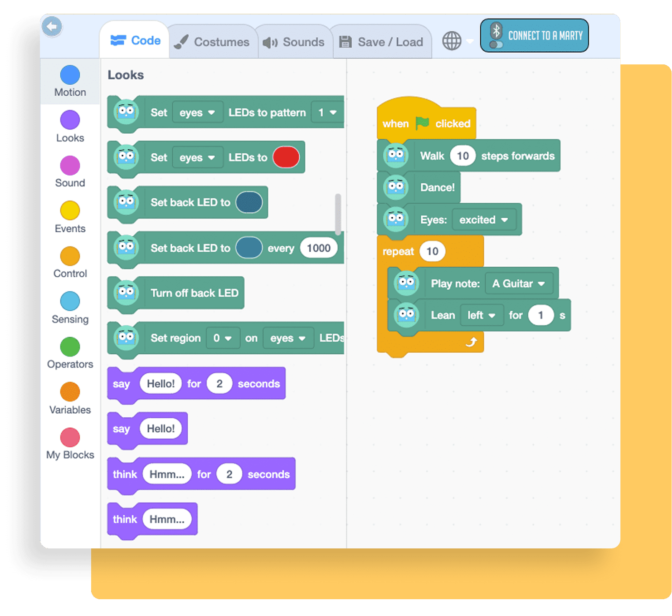Open the excited Eyes dropdown
This screenshot has height=616, width=672.
483,220
